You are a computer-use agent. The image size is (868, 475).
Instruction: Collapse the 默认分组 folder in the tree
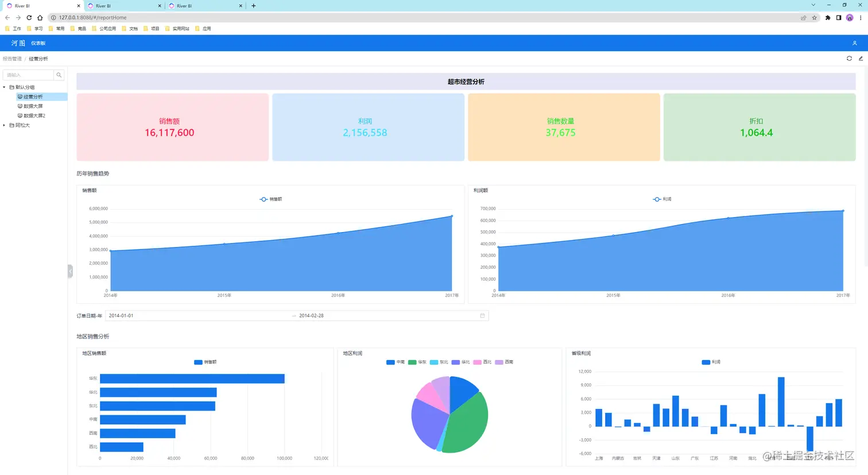pos(4,87)
